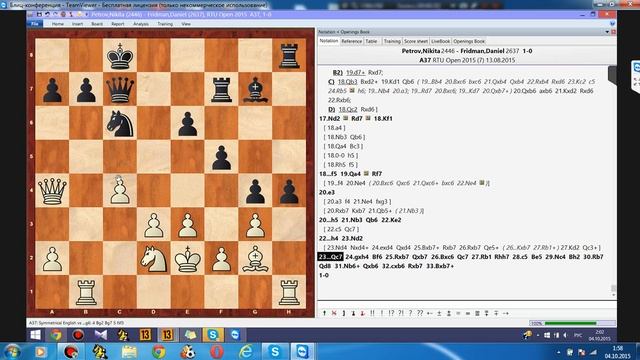
Task: Open the File menu
Action: pos(35,24)
